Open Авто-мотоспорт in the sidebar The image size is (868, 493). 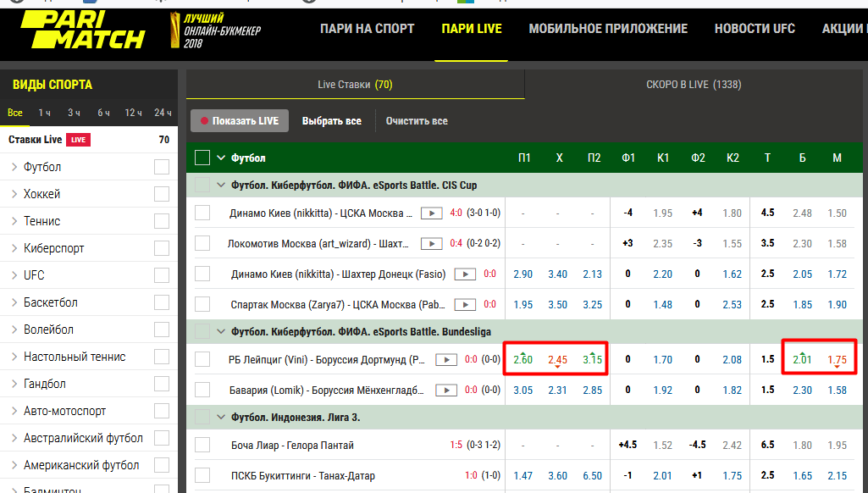(x=64, y=411)
